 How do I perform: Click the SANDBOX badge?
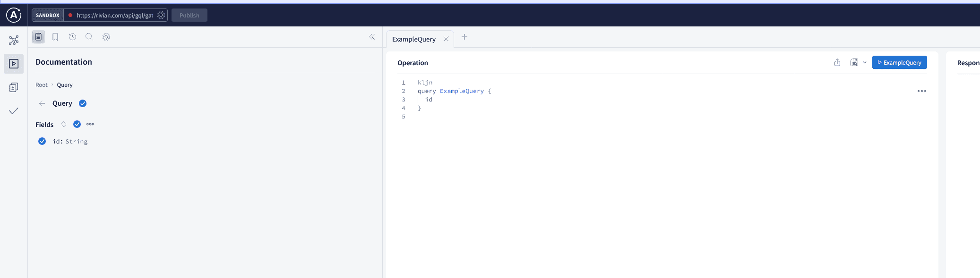pos(48,15)
